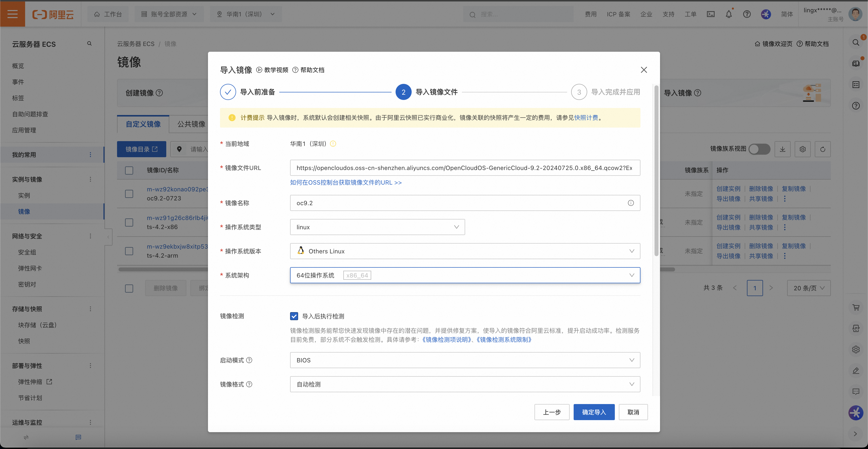Click the refresh image list icon
The image size is (868, 449).
823,149
